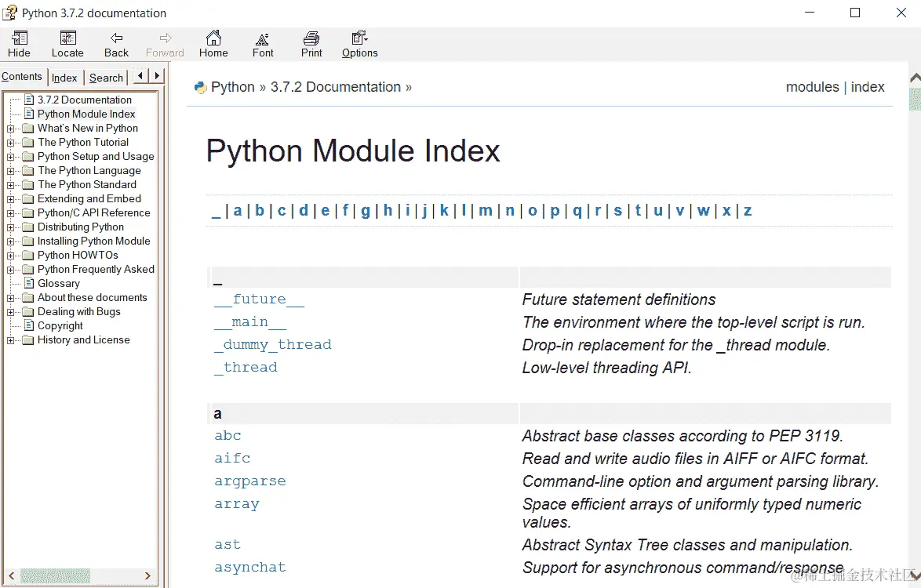Click the Python logo in breadcrumb
The image size is (921, 588).
click(x=201, y=88)
